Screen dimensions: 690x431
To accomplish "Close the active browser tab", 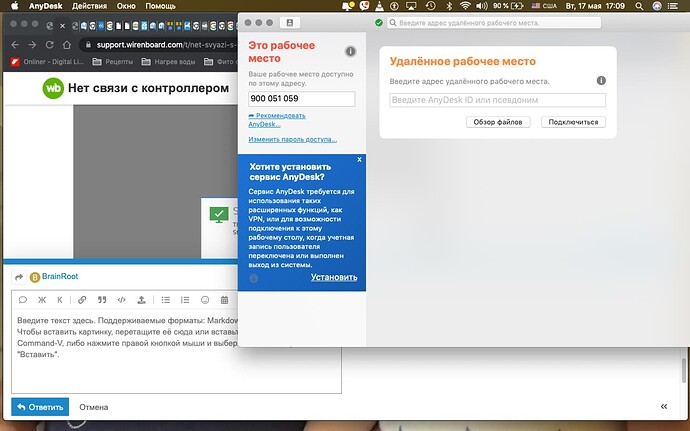I will tap(62, 26).
